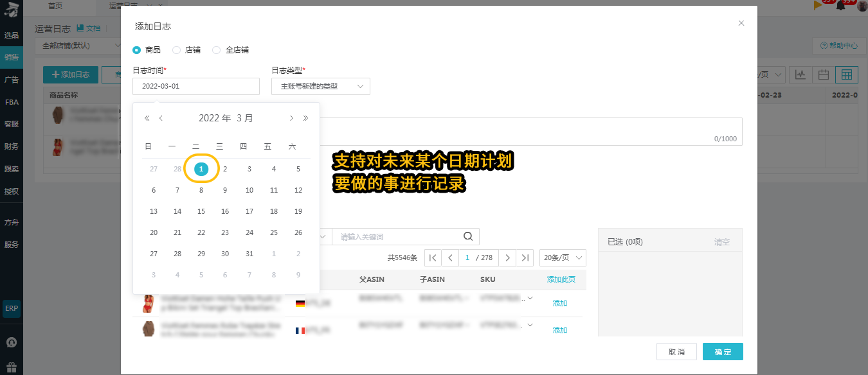Select the 全店铺 radio option
Image resolution: width=868 pixels, height=375 pixels.
pyautogui.click(x=230, y=49)
